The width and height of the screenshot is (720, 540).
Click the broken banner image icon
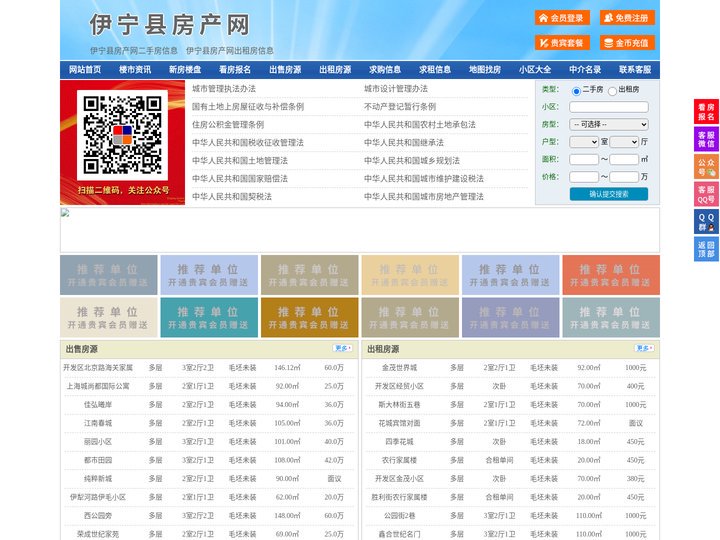tap(65, 213)
